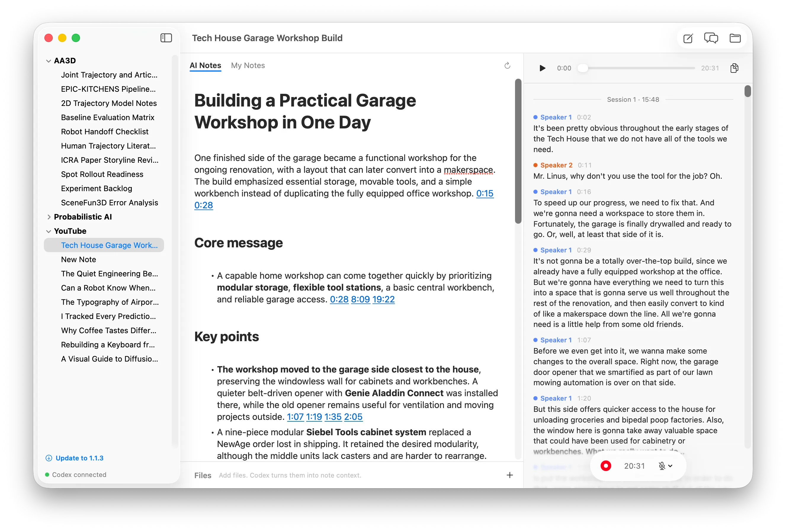Collapse the YouTube folder
Screen dimensions: 786x532
[x=49, y=231]
